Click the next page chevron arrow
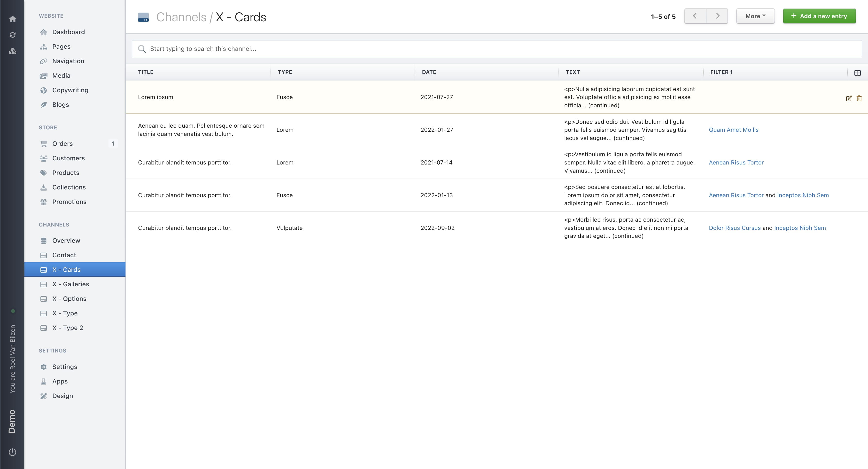Screen dimensions: 868x469 (717, 16)
